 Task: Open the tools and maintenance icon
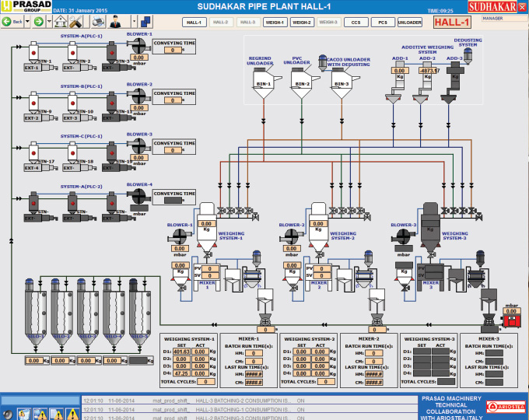[x=76, y=22]
